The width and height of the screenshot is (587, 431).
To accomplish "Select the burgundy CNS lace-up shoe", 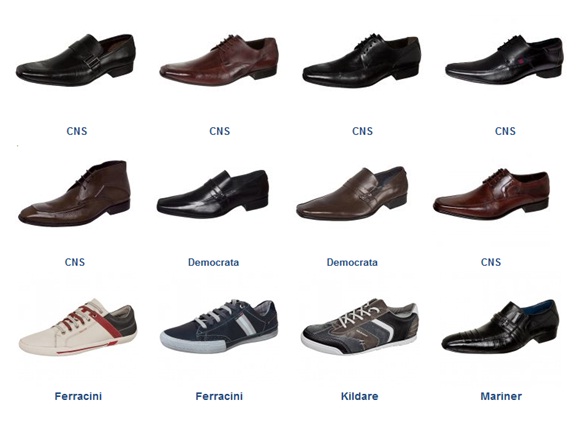I will pos(219,61).
